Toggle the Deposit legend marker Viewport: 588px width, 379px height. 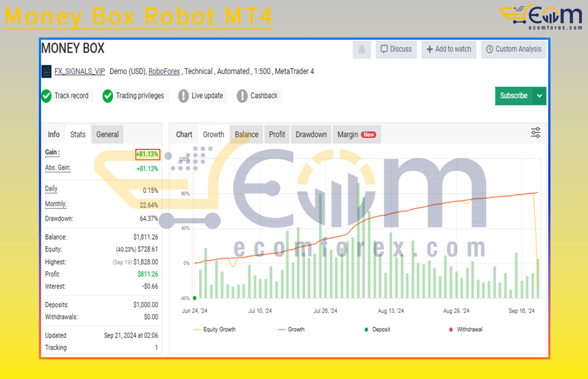(377, 330)
